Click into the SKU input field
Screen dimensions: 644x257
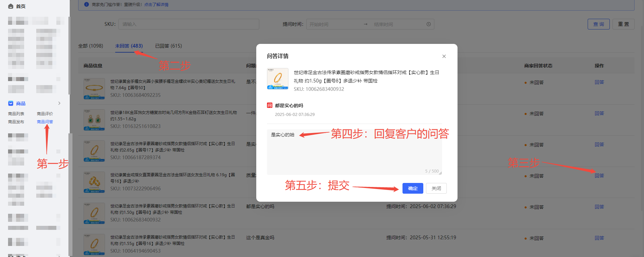pos(189,24)
